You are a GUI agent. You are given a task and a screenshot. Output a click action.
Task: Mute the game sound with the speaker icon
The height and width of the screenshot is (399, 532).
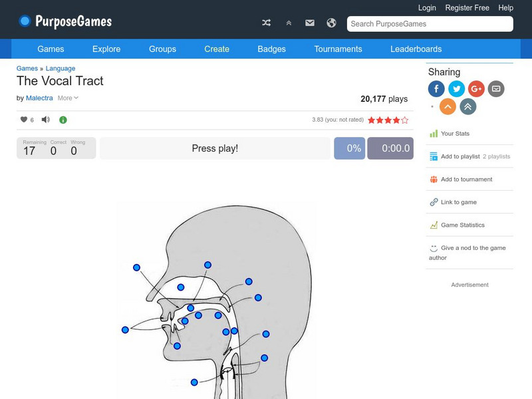click(45, 120)
